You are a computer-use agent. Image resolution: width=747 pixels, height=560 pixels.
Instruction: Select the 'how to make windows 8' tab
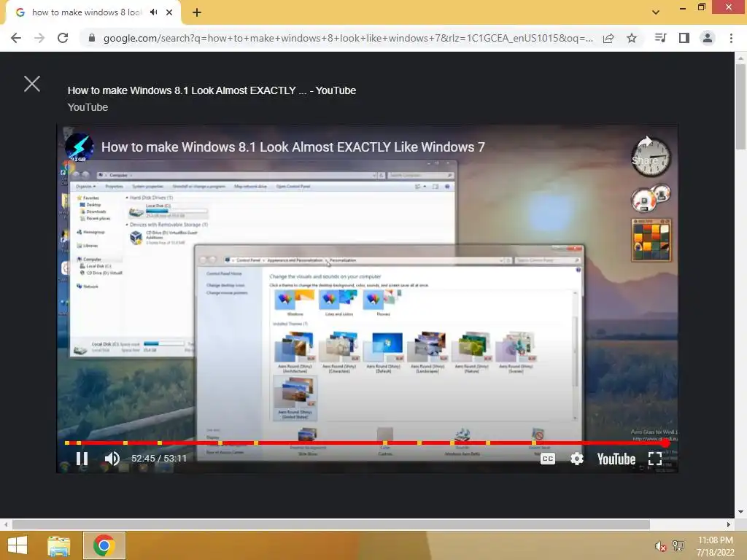pyautogui.click(x=87, y=12)
